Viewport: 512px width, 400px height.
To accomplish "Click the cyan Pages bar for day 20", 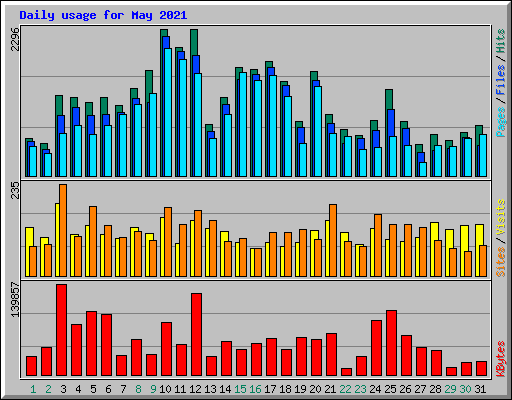I will click(x=318, y=131).
